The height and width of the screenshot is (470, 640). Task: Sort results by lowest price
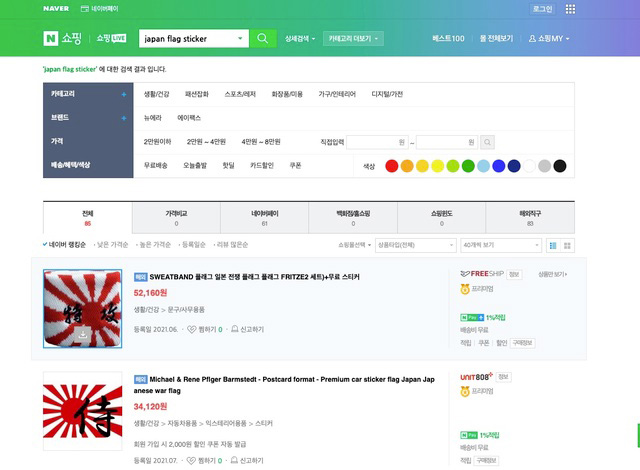pos(113,245)
